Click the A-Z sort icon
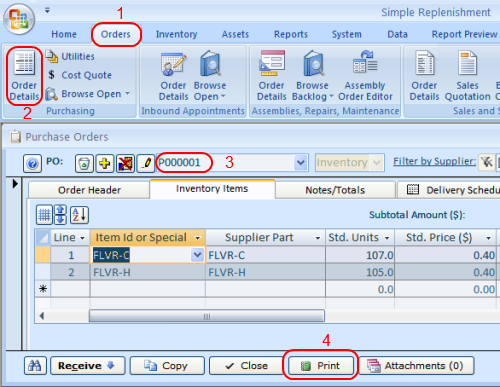Viewport: 500px width, 387px height. (x=80, y=215)
